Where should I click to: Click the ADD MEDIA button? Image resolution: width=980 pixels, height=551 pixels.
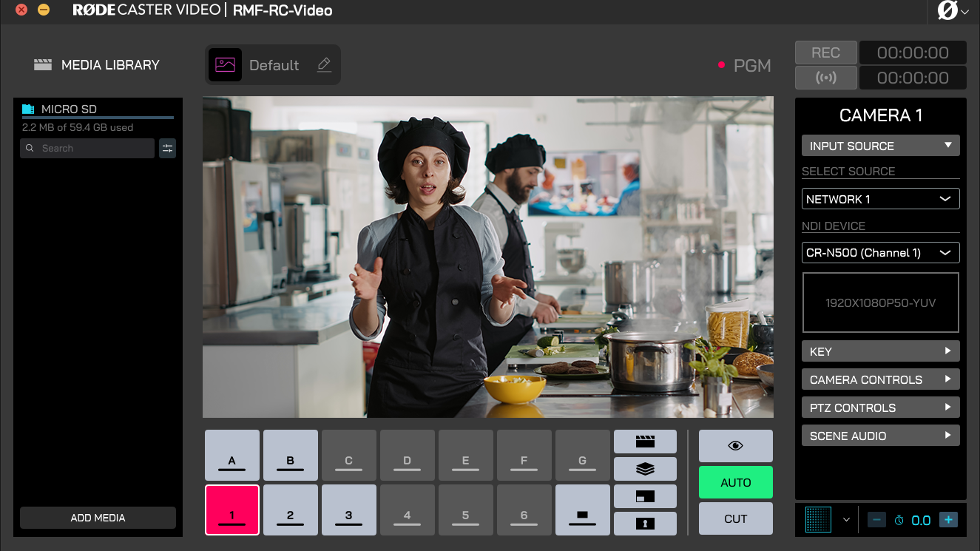[98, 518]
